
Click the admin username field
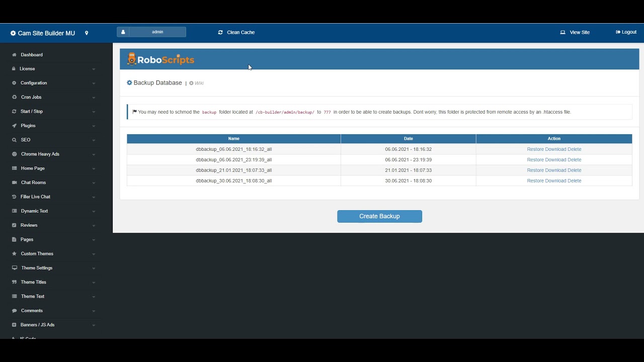pos(157,32)
